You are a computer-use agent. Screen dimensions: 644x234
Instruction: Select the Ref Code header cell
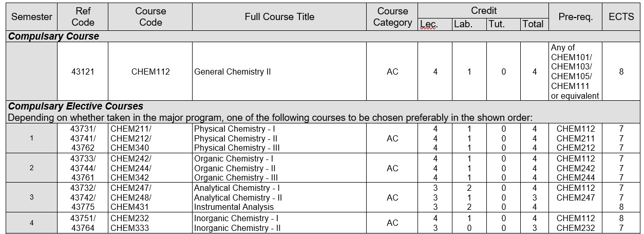click(x=83, y=16)
